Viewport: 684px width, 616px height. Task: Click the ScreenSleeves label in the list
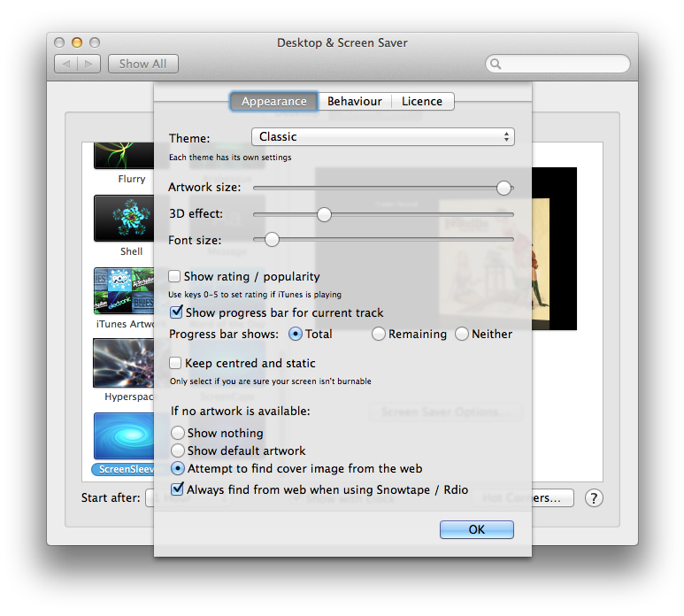tap(123, 469)
